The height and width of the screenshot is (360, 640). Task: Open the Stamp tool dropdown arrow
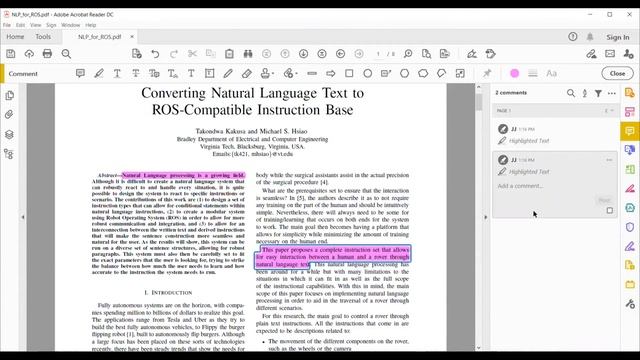[x=273, y=74]
